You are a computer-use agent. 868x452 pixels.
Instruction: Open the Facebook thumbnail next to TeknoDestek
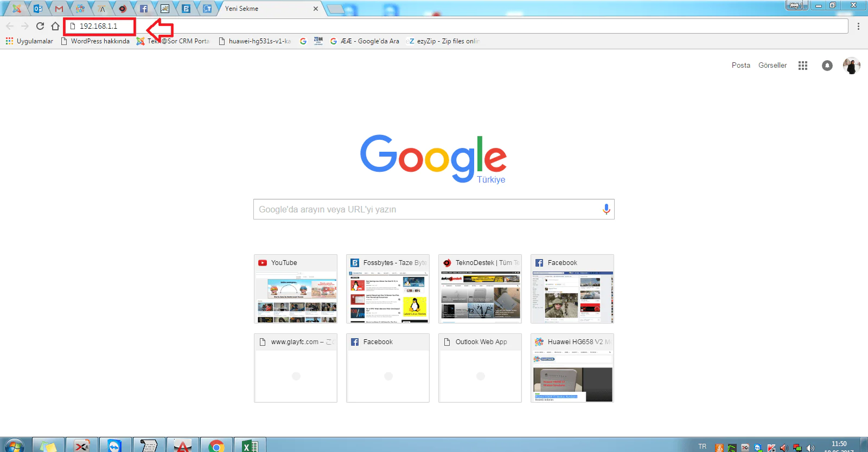click(572, 289)
